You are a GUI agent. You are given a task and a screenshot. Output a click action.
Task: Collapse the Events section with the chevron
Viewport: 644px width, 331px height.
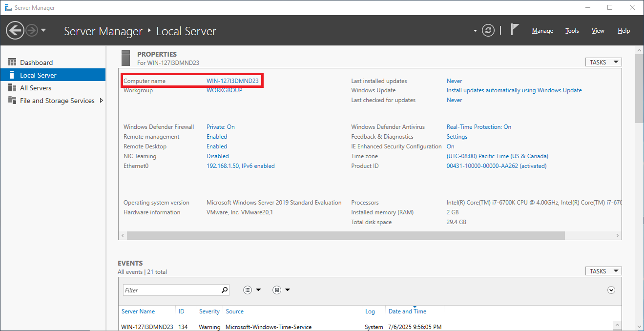tap(611, 290)
